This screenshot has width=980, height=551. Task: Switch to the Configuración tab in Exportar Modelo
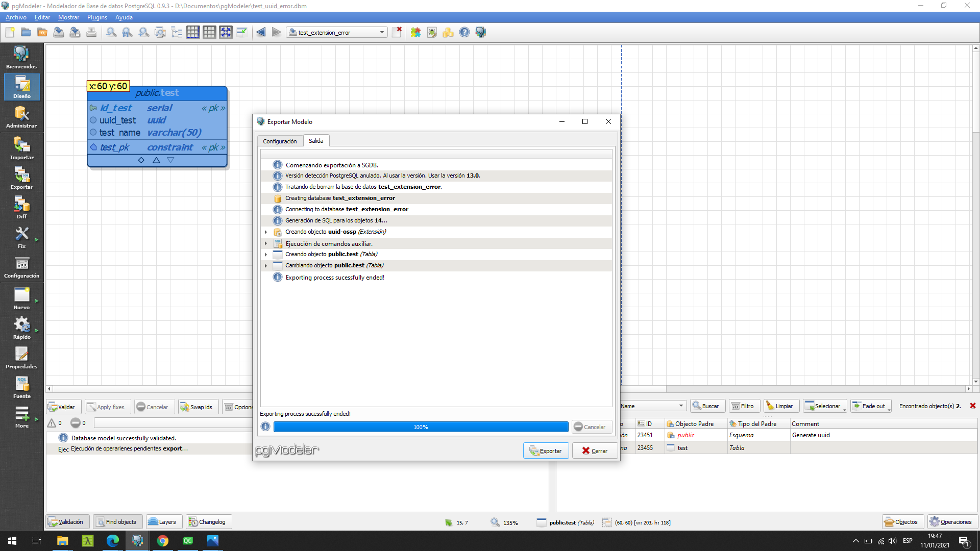[280, 141]
